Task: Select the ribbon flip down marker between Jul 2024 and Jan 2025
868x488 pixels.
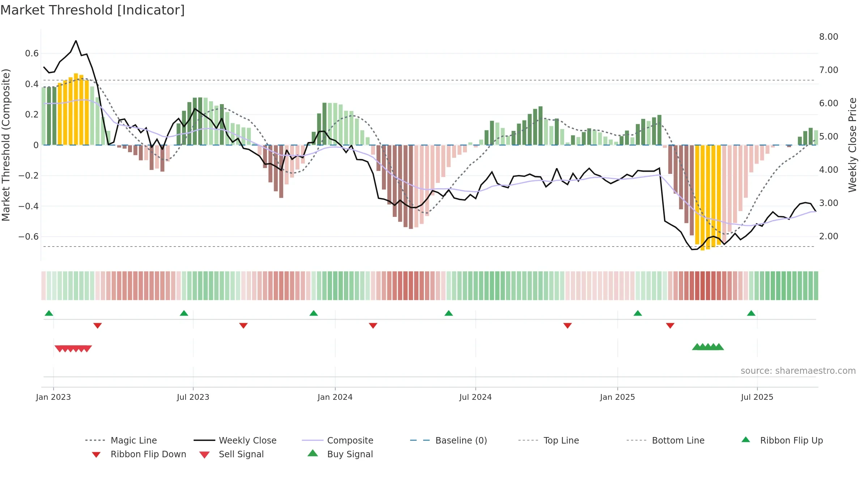Action: click(567, 326)
